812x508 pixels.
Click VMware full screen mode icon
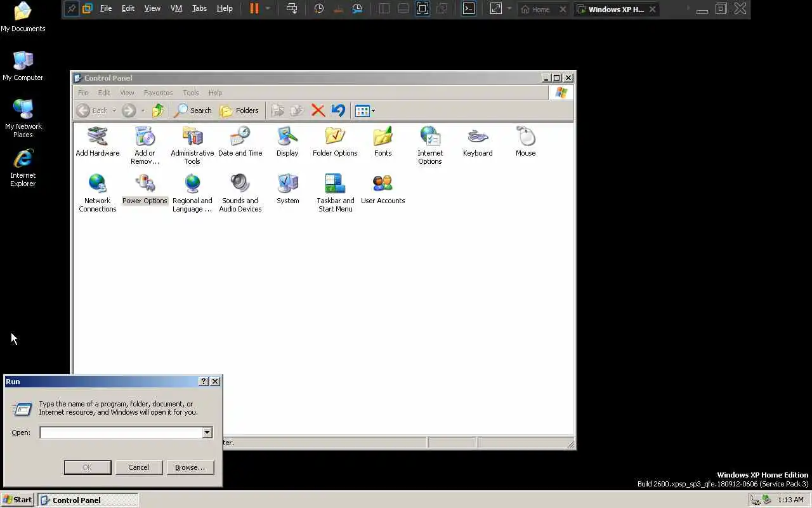(x=422, y=8)
